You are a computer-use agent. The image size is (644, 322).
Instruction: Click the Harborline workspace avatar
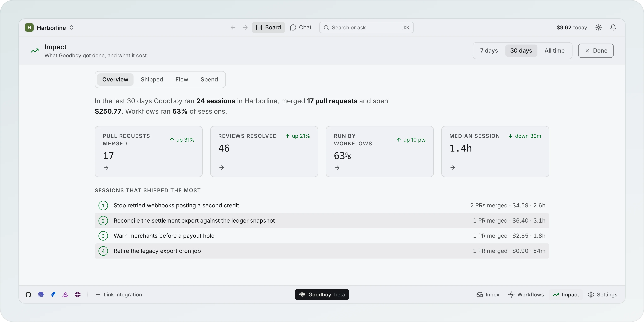(29, 27)
